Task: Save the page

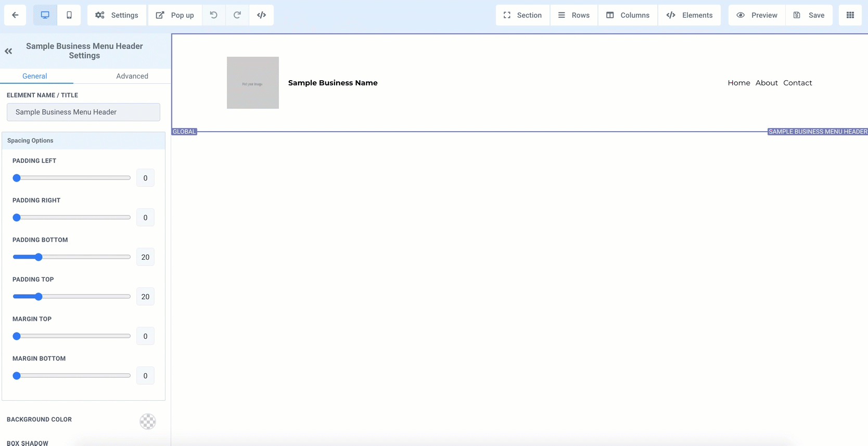Action: tap(809, 15)
